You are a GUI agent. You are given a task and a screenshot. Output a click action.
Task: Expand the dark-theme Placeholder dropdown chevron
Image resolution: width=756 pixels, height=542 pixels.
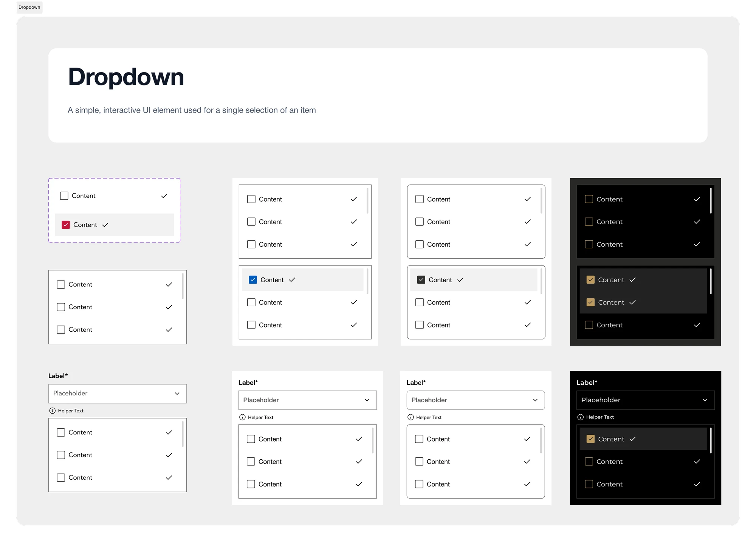point(705,400)
